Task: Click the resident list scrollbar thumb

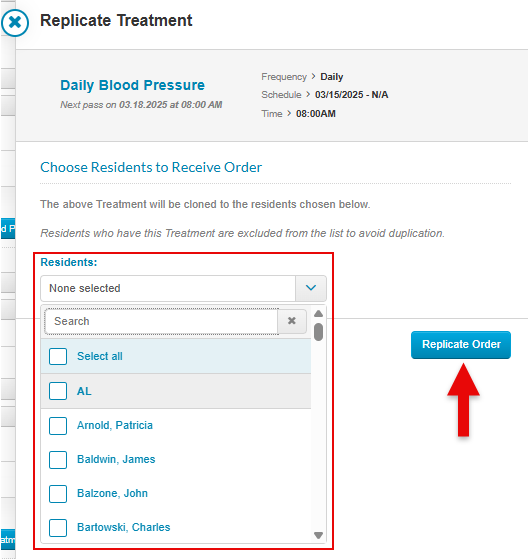Action: 318,332
